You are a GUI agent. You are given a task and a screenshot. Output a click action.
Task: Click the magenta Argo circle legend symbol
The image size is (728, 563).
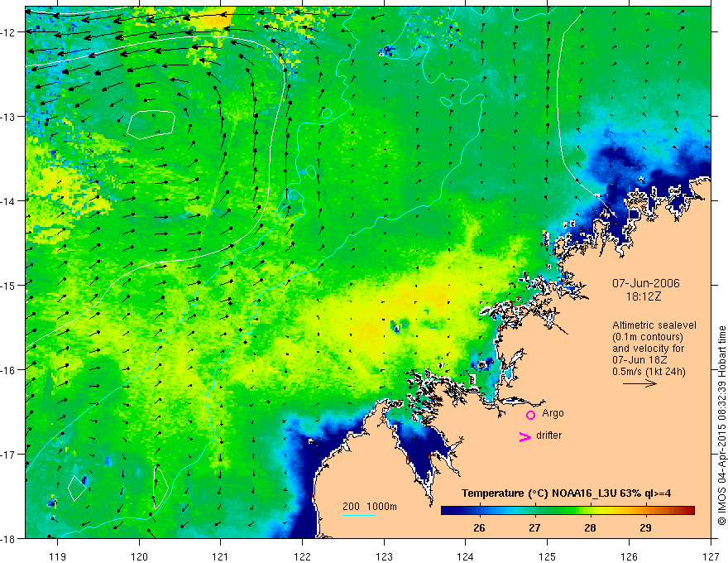click(x=530, y=415)
